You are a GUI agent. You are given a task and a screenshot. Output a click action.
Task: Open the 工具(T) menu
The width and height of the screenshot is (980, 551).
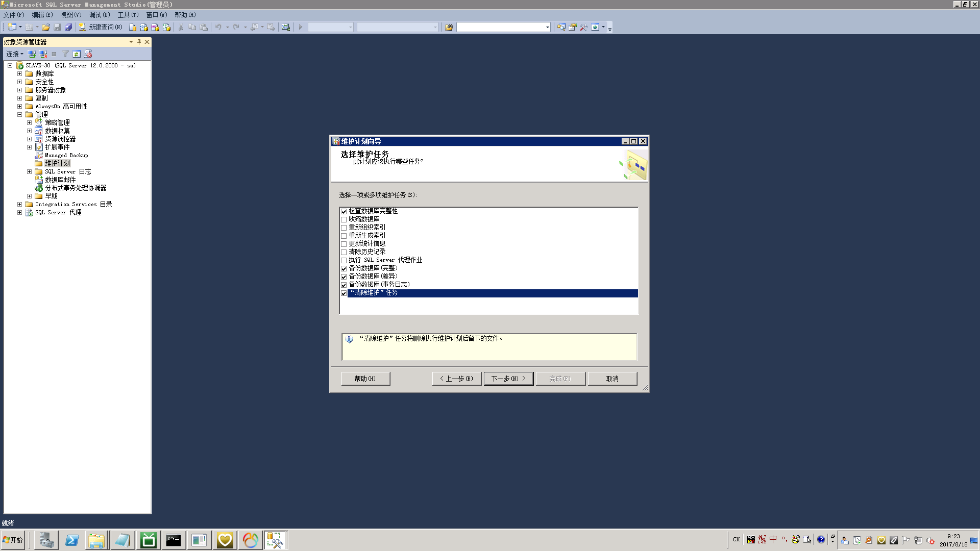coord(128,15)
